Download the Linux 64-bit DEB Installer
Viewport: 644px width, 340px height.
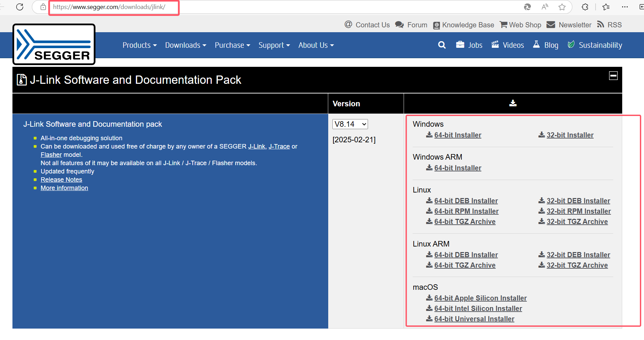466,201
